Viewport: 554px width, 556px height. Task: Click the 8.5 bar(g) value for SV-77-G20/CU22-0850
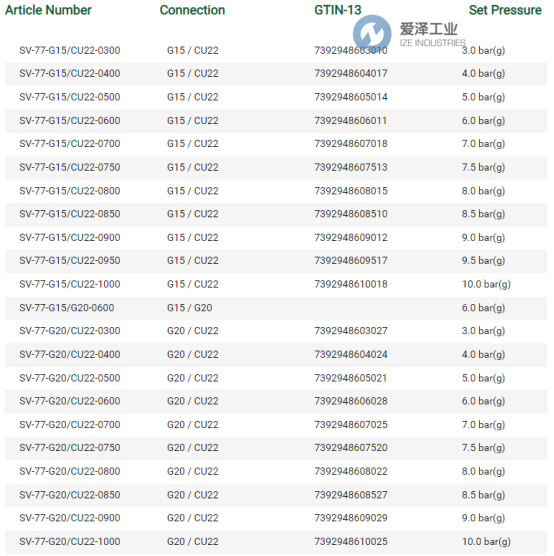coord(483,495)
